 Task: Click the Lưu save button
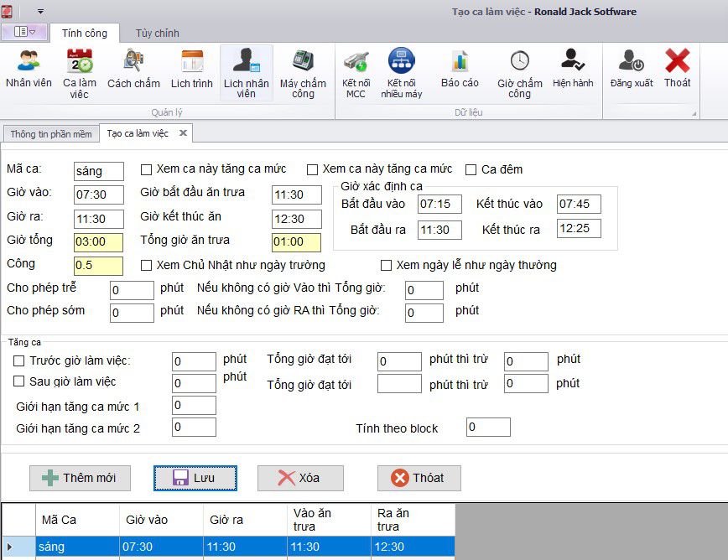(x=195, y=478)
